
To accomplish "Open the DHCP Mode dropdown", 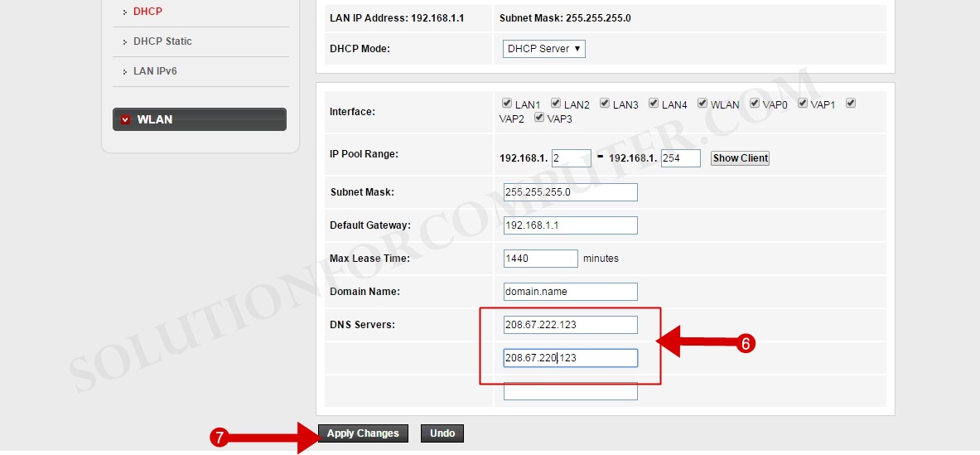I will pos(543,49).
